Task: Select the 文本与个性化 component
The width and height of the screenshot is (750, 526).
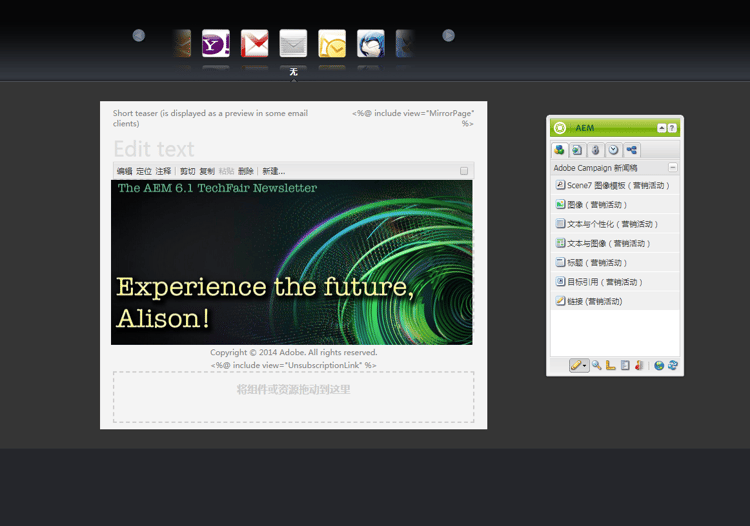Action: point(615,224)
